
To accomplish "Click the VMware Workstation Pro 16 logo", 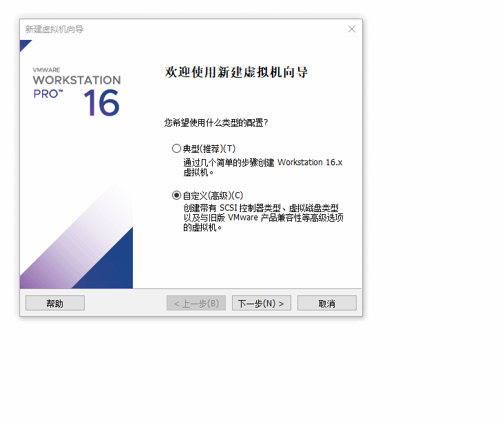I will coord(76,92).
